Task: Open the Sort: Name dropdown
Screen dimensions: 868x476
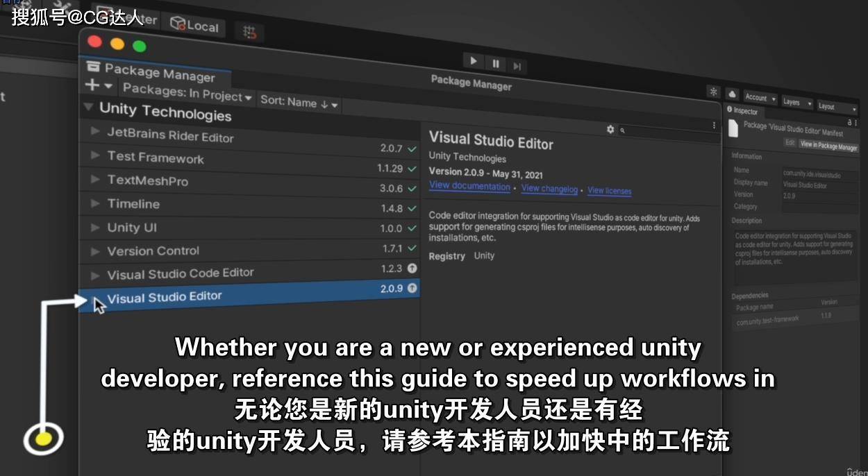Action: pos(299,103)
